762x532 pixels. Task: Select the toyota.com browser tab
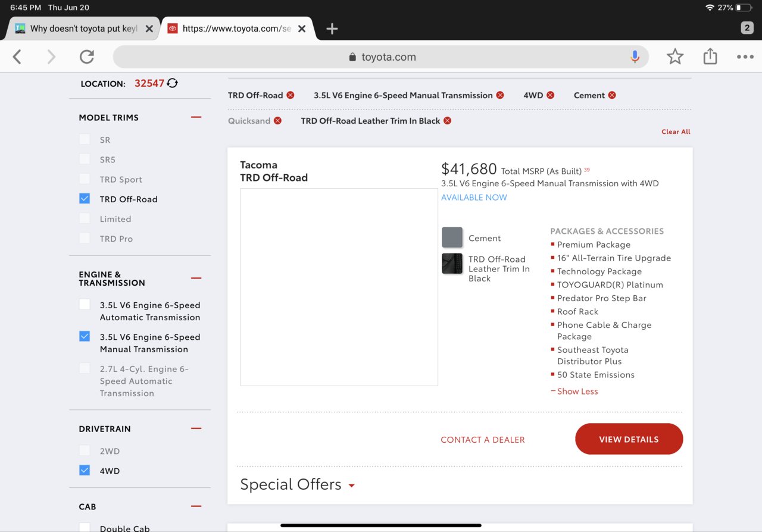[237, 29]
